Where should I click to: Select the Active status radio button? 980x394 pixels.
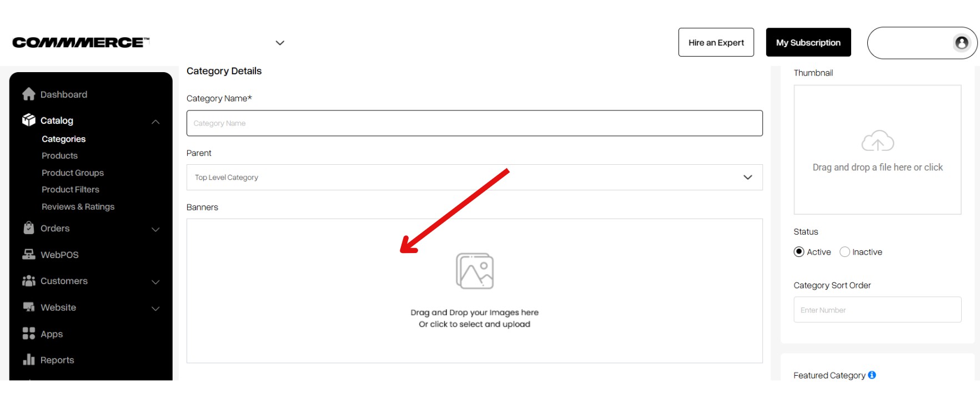[799, 252]
